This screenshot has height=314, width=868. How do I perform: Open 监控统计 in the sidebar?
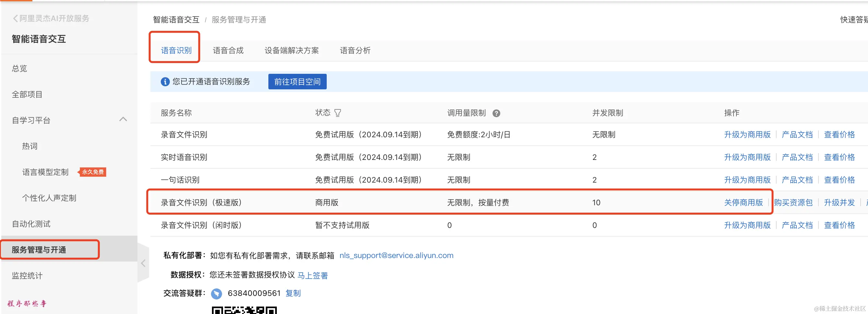(27, 275)
